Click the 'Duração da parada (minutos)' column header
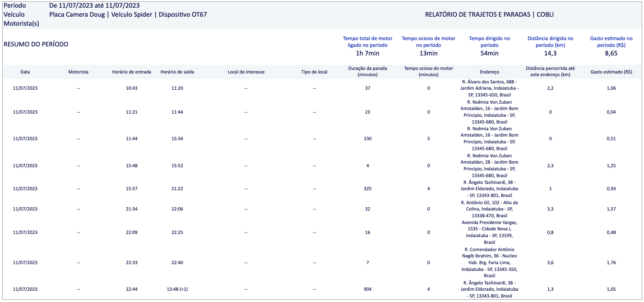Screen dimensions: 644x302 (x=367, y=71)
